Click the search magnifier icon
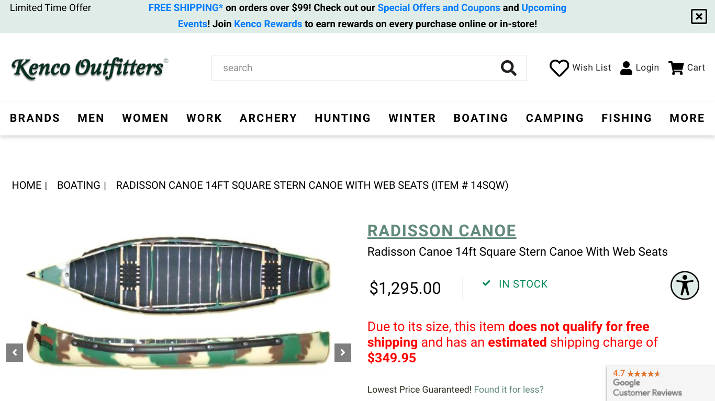The height and width of the screenshot is (401, 715). coord(509,68)
